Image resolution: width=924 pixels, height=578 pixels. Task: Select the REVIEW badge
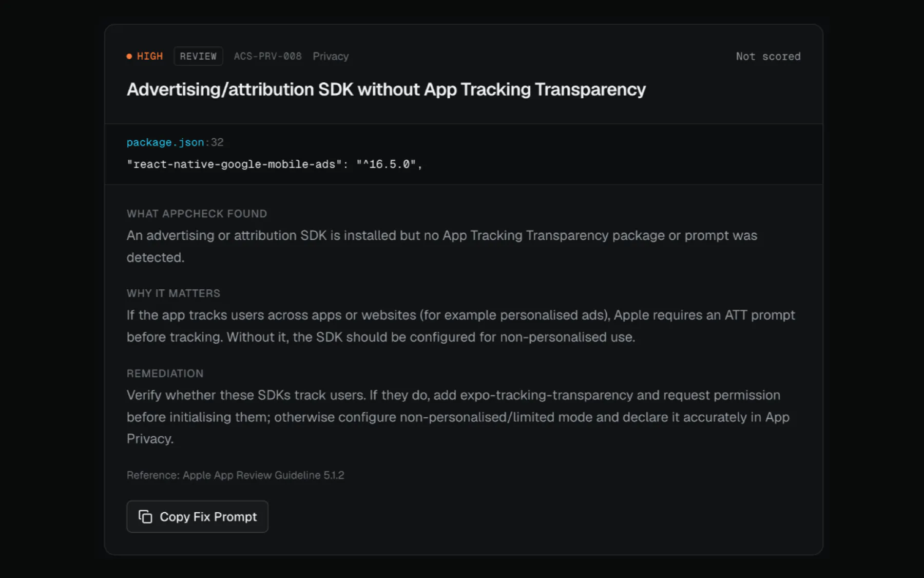tap(198, 56)
